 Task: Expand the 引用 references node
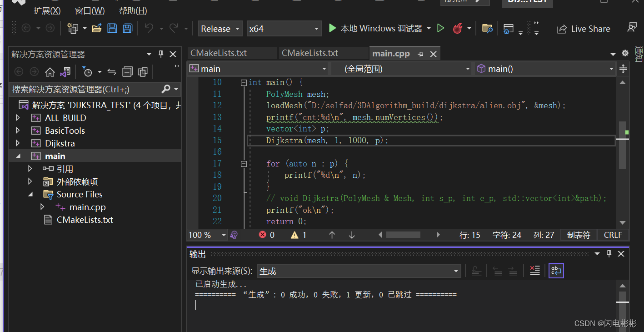(30, 169)
